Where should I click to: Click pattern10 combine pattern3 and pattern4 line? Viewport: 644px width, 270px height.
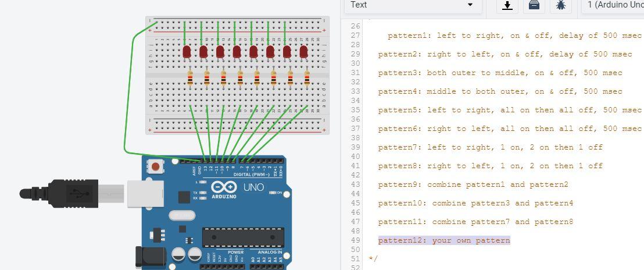pos(475,203)
